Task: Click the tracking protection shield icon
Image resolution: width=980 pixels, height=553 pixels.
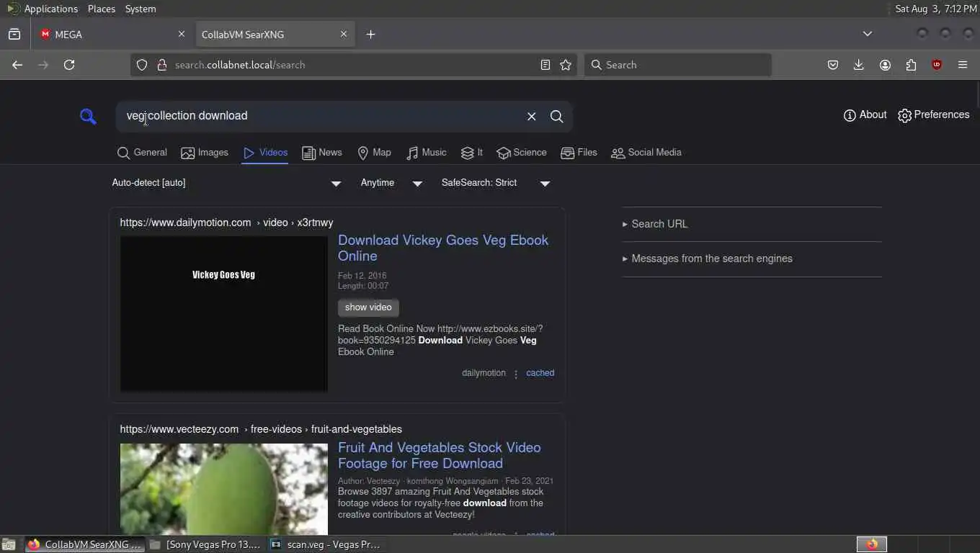Action: coord(142,65)
